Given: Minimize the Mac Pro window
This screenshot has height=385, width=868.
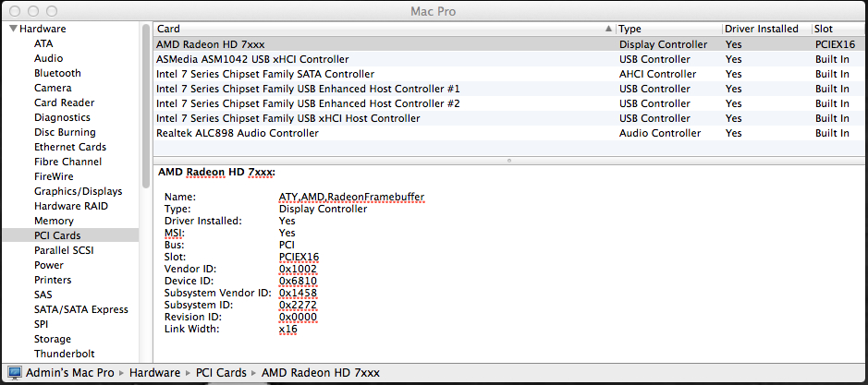Looking at the screenshot, I should [x=33, y=11].
